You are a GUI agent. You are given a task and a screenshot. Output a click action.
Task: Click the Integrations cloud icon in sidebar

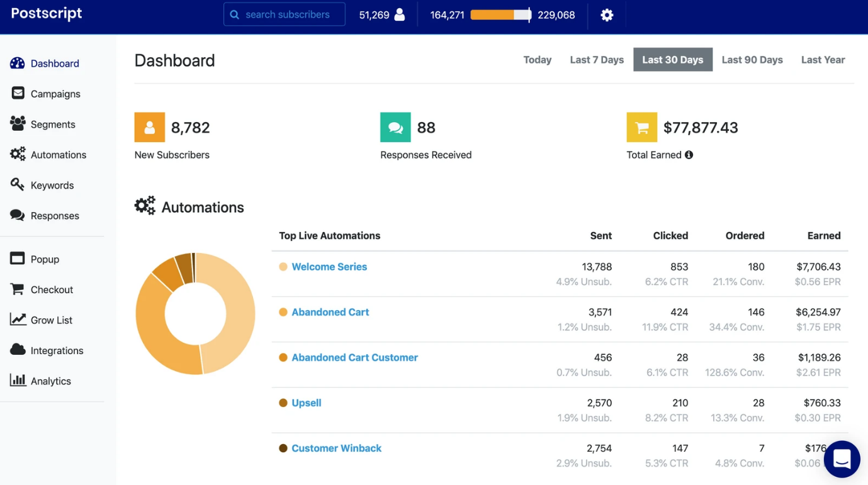point(18,350)
